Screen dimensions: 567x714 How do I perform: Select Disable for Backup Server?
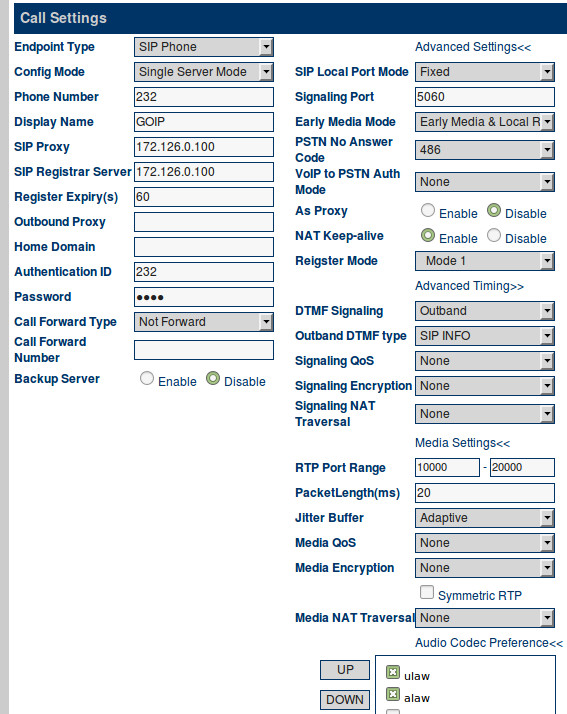click(213, 378)
